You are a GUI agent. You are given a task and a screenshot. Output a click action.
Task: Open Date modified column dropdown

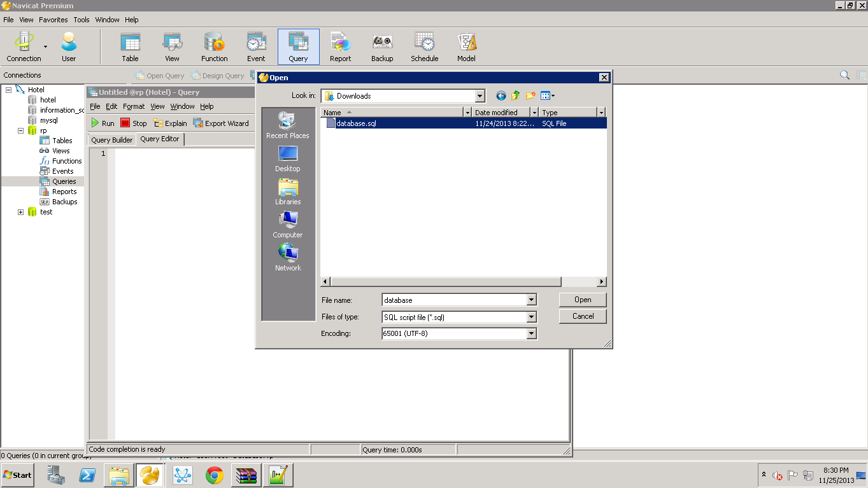[x=535, y=113]
